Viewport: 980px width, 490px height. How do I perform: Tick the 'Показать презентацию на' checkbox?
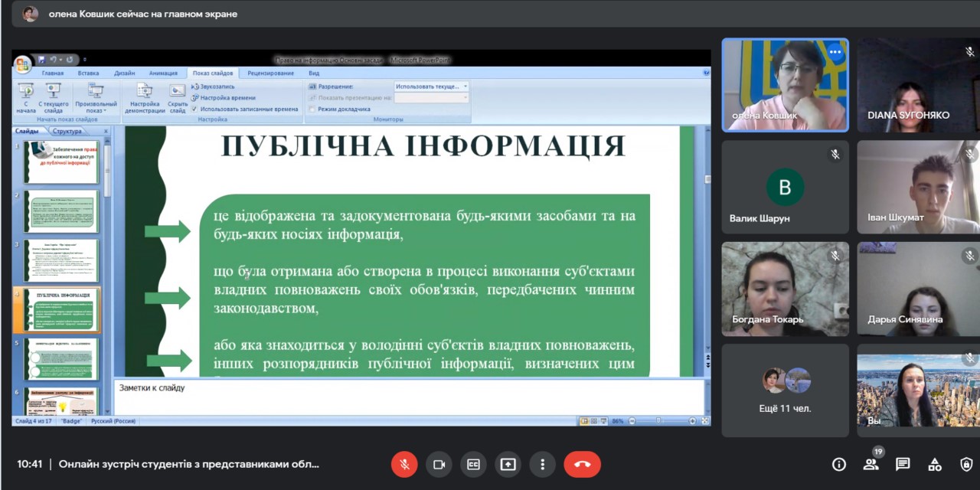(x=312, y=98)
